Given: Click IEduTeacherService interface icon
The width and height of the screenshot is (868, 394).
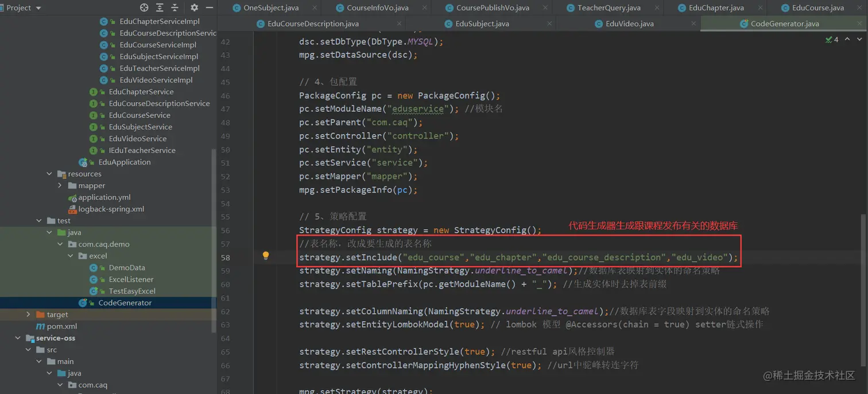Looking at the screenshot, I should tap(94, 150).
